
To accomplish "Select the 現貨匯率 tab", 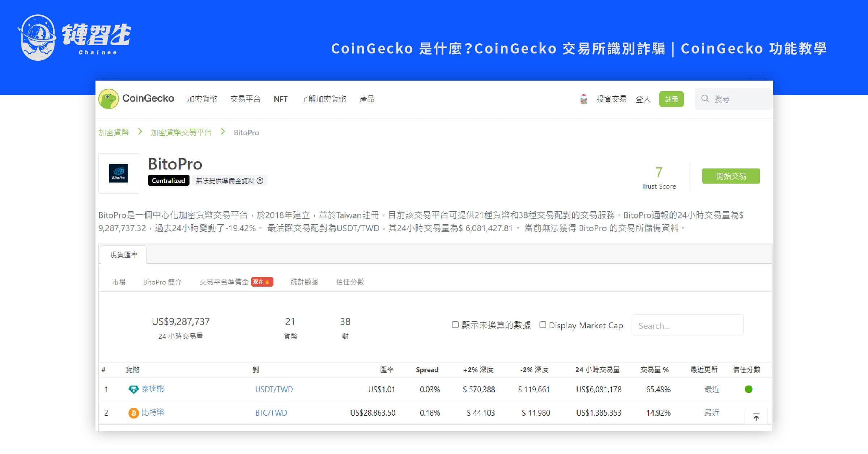I will (124, 255).
